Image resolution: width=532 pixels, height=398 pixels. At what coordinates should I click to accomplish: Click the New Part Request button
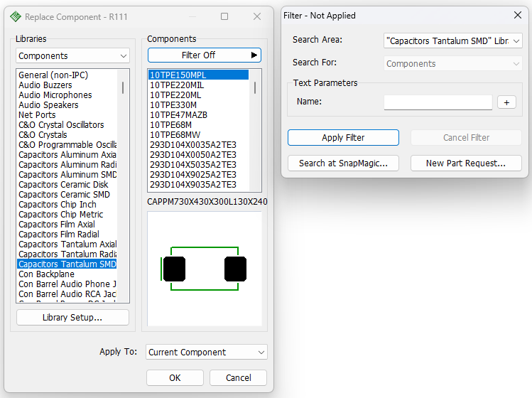466,163
